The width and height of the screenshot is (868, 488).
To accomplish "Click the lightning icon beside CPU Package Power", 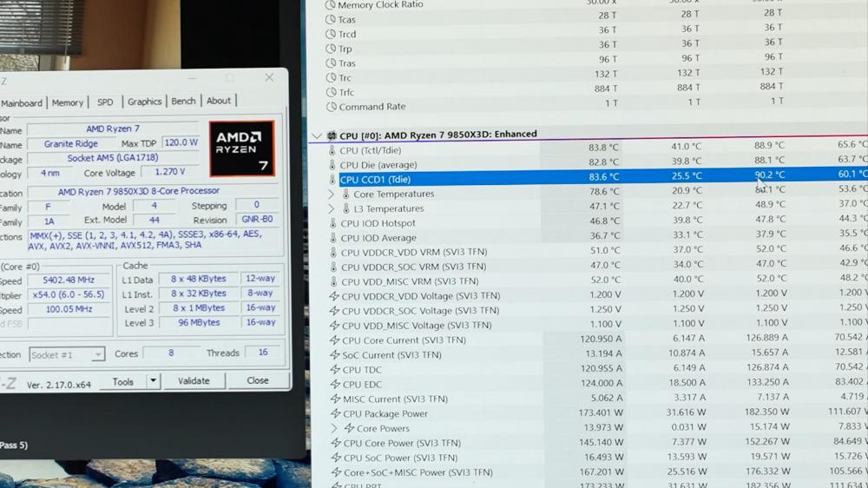I will (335, 413).
